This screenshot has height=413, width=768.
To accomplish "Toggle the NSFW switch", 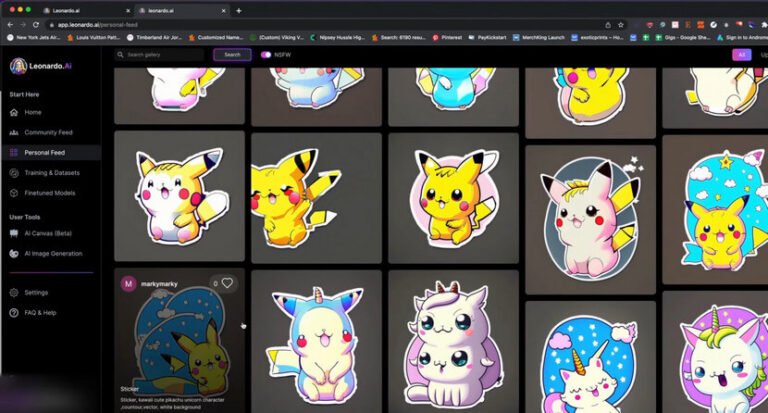I will click(265, 55).
